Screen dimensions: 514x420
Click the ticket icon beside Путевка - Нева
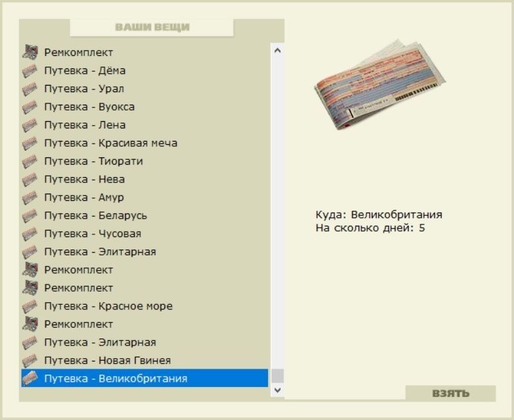tap(30, 179)
